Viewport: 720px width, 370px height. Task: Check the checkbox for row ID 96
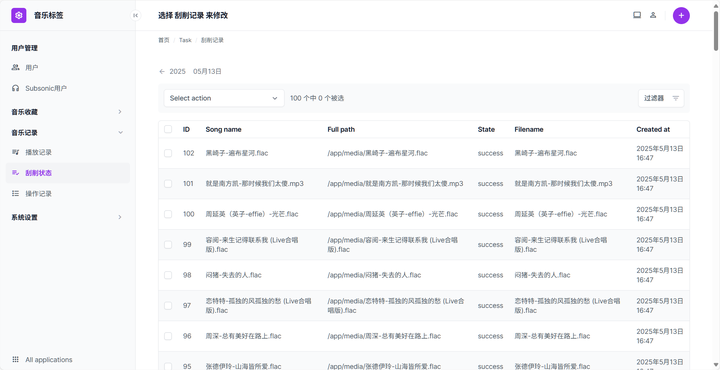pyautogui.click(x=168, y=336)
